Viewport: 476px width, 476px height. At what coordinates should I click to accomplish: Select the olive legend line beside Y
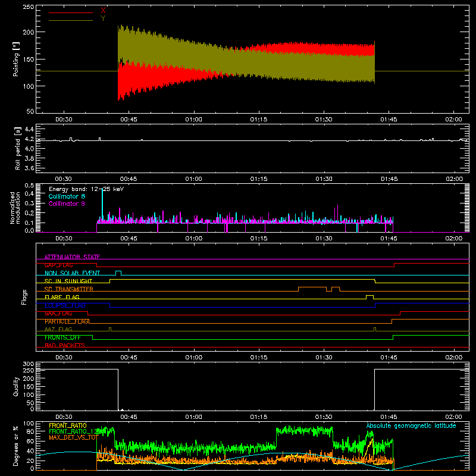(71, 20)
